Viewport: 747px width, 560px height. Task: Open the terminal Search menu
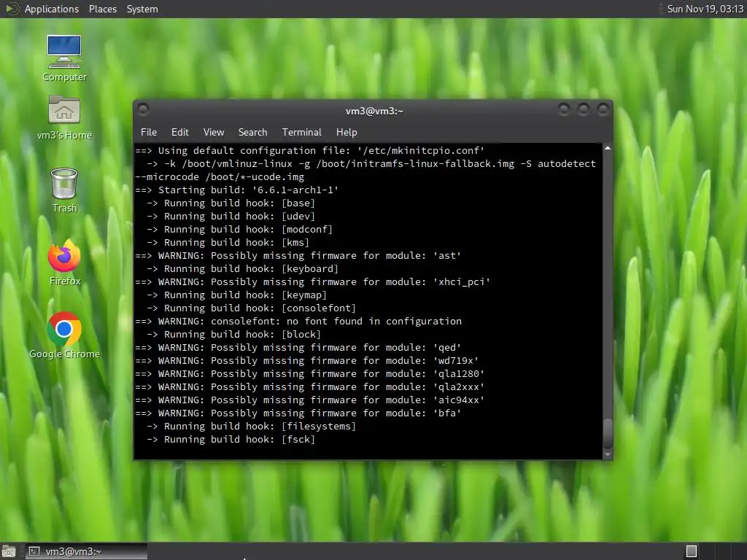[252, 133]
